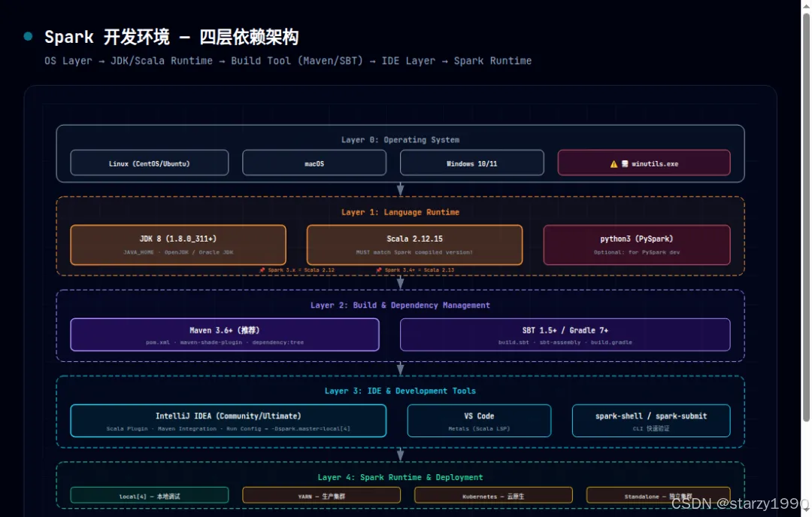812x517 pixels.
Task: Click the 'Layer 0: Operating System' label
Action: 400,139
